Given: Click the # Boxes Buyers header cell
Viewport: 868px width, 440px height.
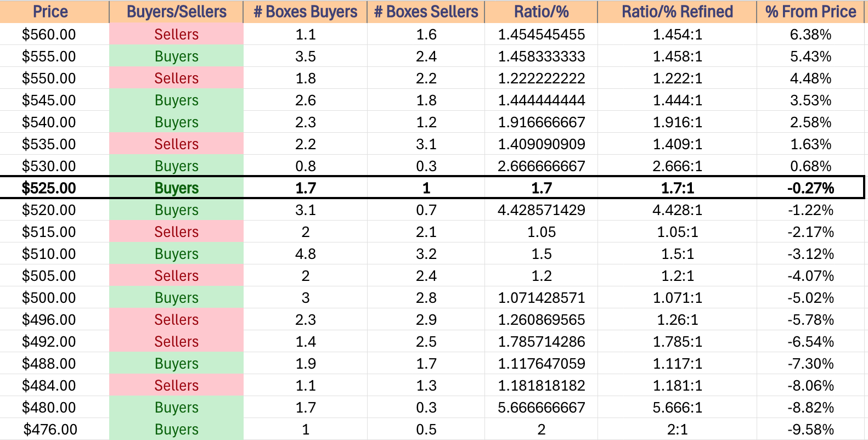Looking at the screenshot, I should pos(305,12).
